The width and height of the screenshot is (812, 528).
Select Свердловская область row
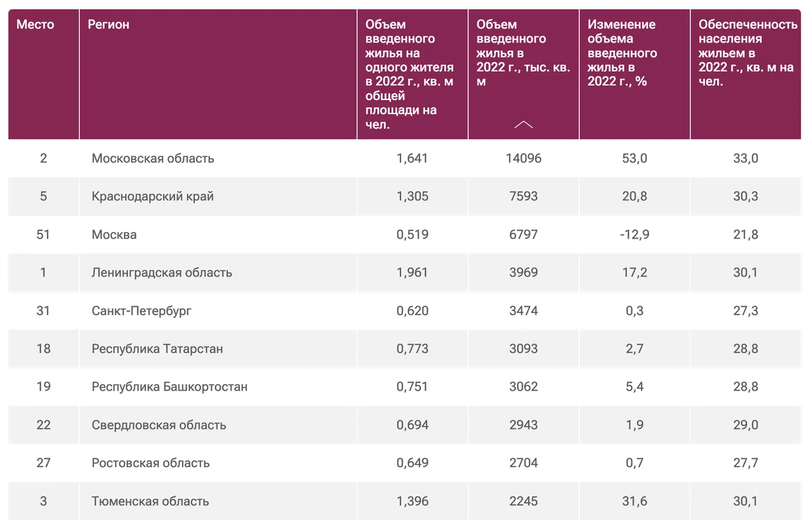pos(406,425)
